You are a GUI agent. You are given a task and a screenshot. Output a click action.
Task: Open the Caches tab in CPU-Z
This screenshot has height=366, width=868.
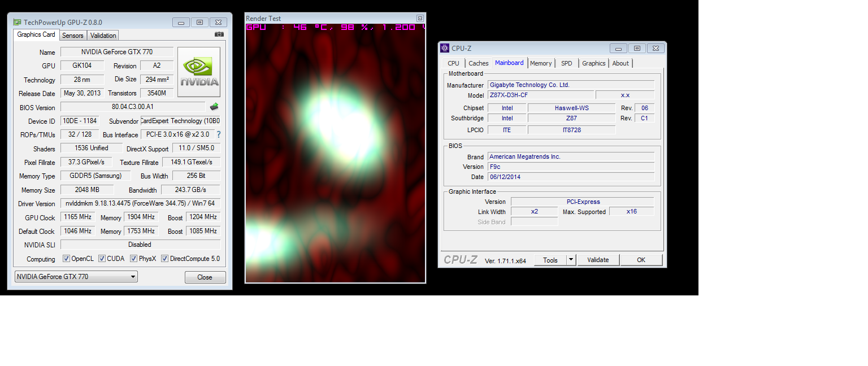[479, 63]
